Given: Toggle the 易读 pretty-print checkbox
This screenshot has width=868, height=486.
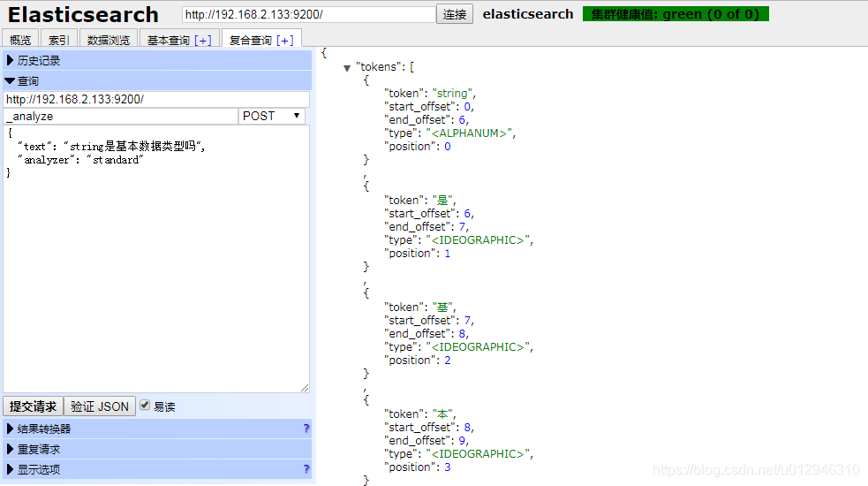Looking at the screenshot, I should point(145,405).
